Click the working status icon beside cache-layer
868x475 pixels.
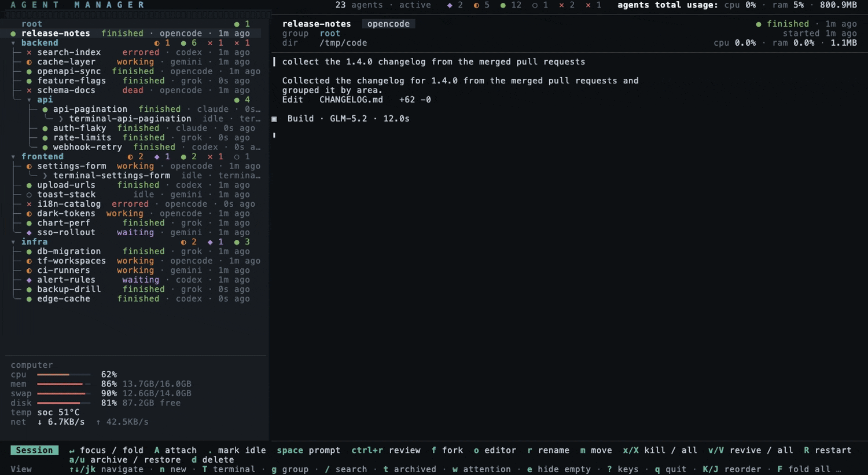(29, 62)
